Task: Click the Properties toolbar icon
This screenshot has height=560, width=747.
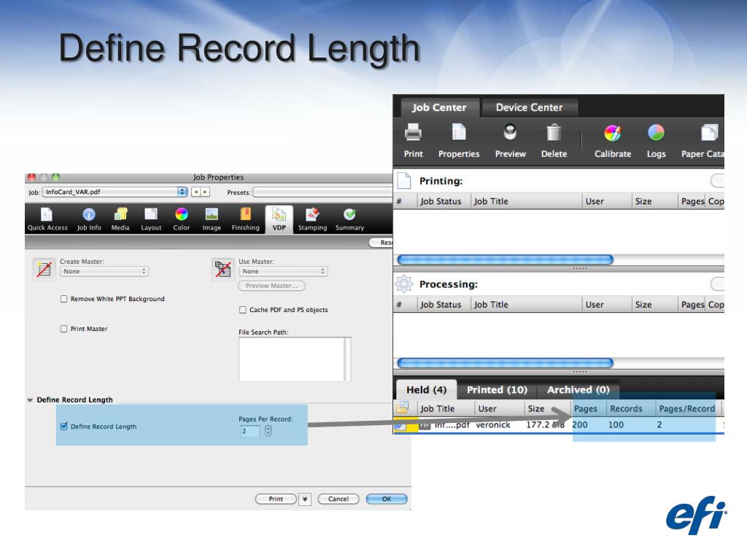Action: pyautogui.click(x=459, y=133)
